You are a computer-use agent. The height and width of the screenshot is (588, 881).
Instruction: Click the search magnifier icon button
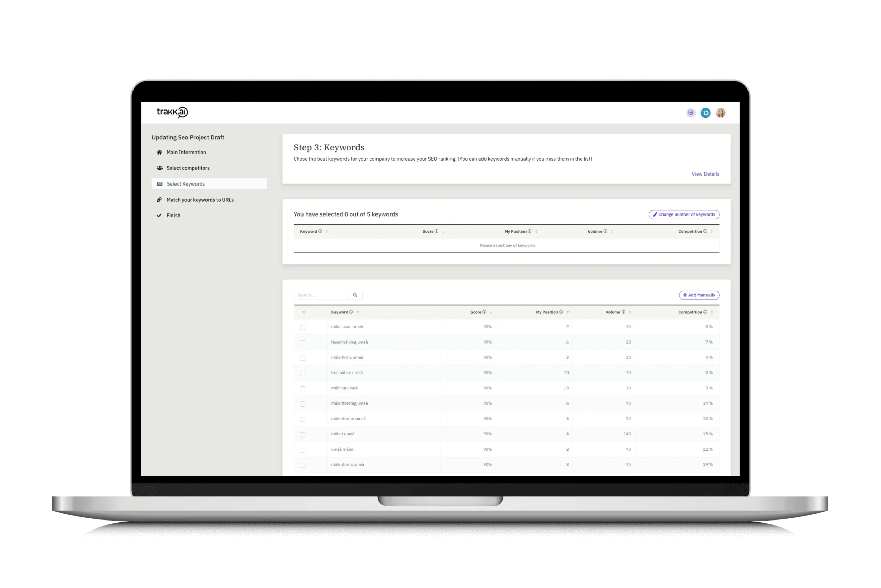point(355,295)
